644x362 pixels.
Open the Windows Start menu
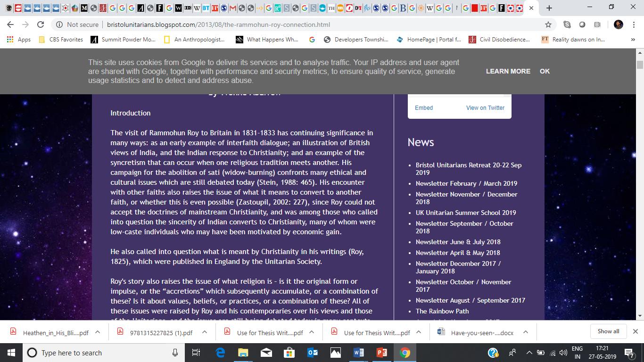point(11,353)
